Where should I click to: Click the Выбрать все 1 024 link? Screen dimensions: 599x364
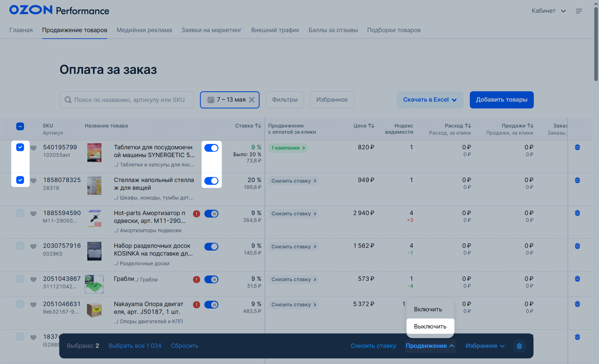tap(135, 346)
